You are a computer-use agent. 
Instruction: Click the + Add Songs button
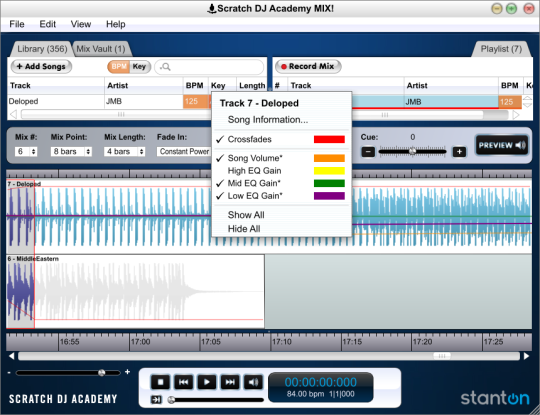[41, 66]
